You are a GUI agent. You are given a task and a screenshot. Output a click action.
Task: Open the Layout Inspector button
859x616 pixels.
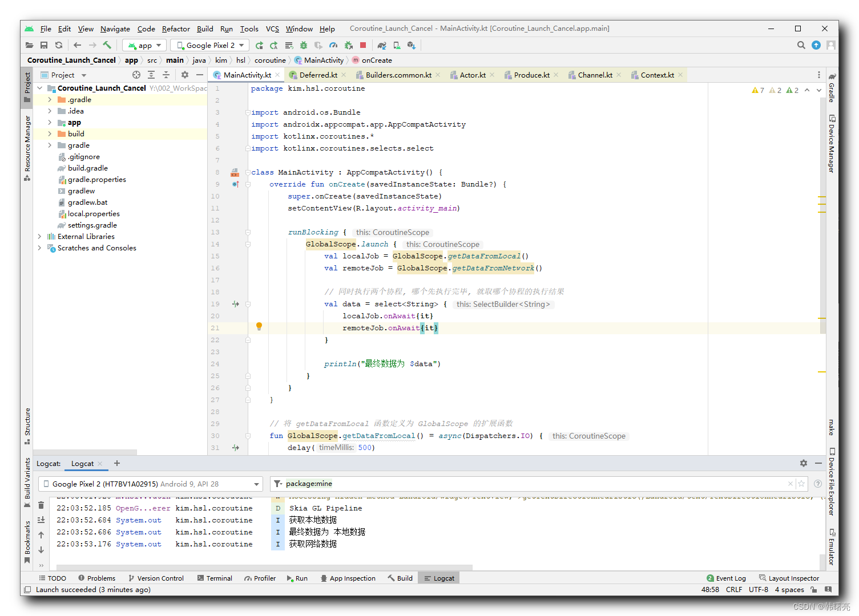coord(789,578)
